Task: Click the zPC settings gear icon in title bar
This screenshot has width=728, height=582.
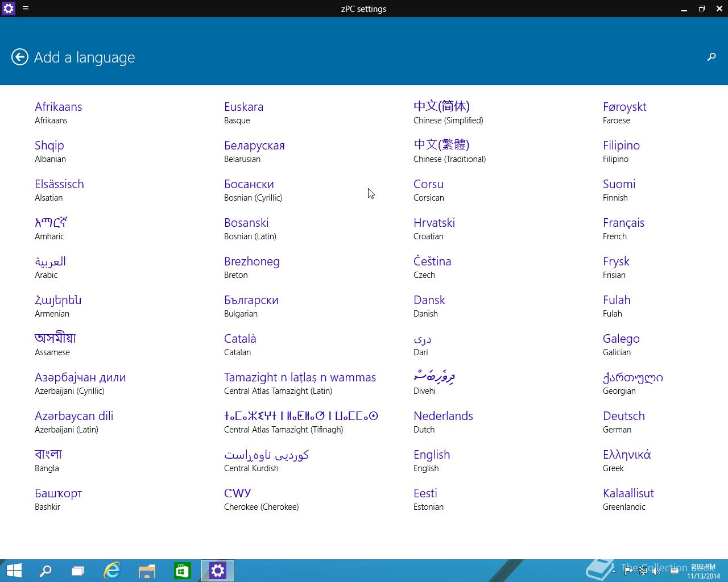Action: pos(9,9)
